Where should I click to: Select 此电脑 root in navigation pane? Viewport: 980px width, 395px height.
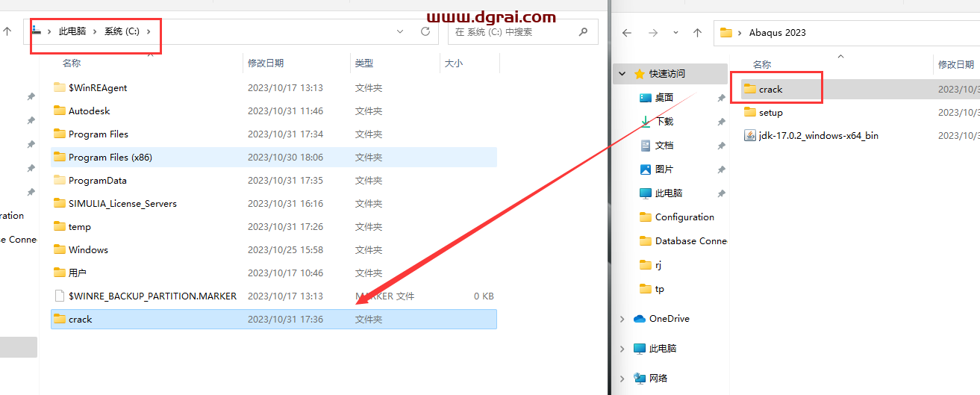click(663, 349)
